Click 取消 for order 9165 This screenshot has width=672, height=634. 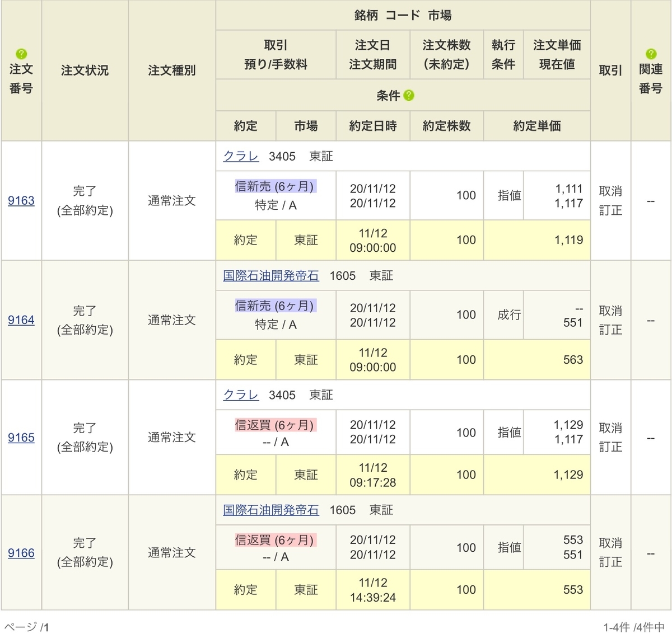[x=610, y=428]
